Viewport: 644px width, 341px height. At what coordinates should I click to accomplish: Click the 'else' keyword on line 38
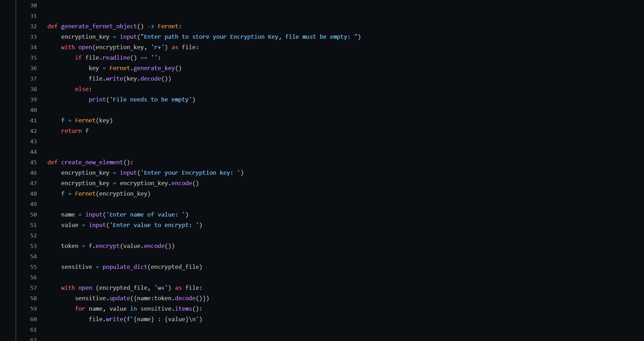pyautogui.click(x=82, y=89)
